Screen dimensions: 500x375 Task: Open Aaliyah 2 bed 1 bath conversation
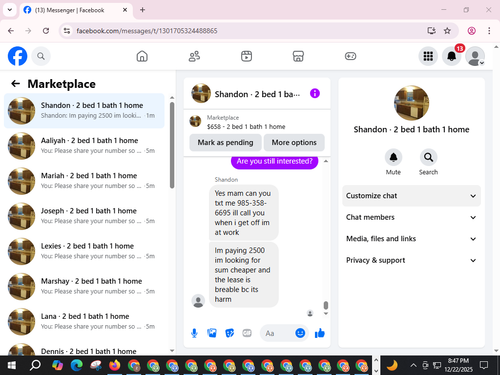click(84, 146)
